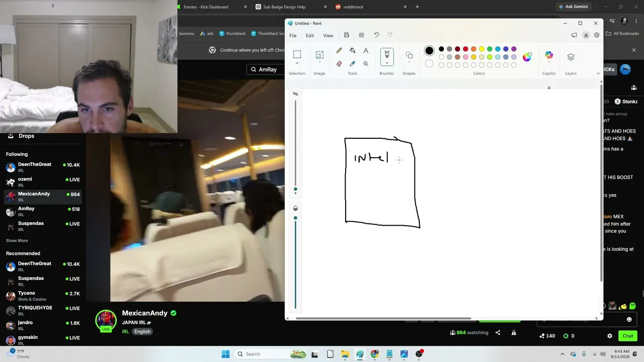644x362 pixels.
Task: Select the primary black Color 1 swatch
Action: tap(429, 50)
